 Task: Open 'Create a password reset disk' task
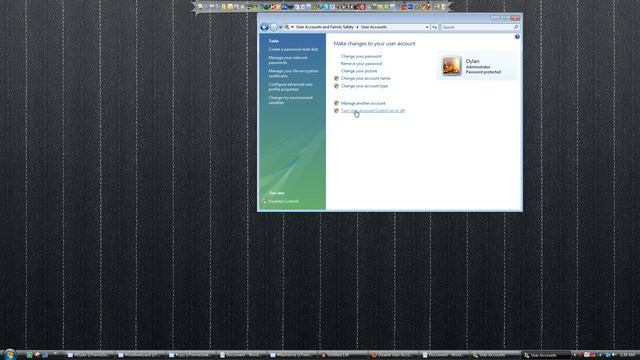tap(293, 49)
